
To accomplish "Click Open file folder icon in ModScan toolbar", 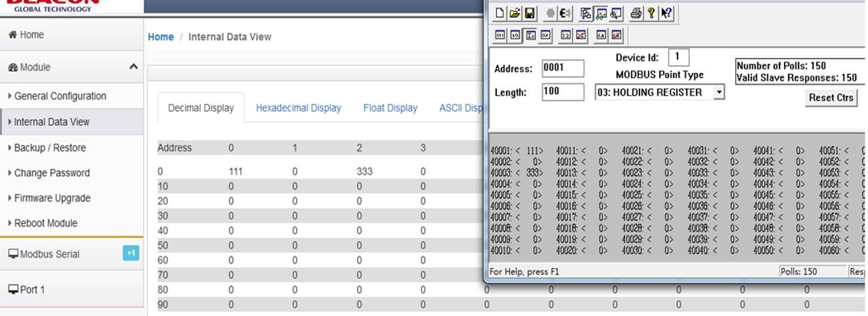I will [515, 13].
